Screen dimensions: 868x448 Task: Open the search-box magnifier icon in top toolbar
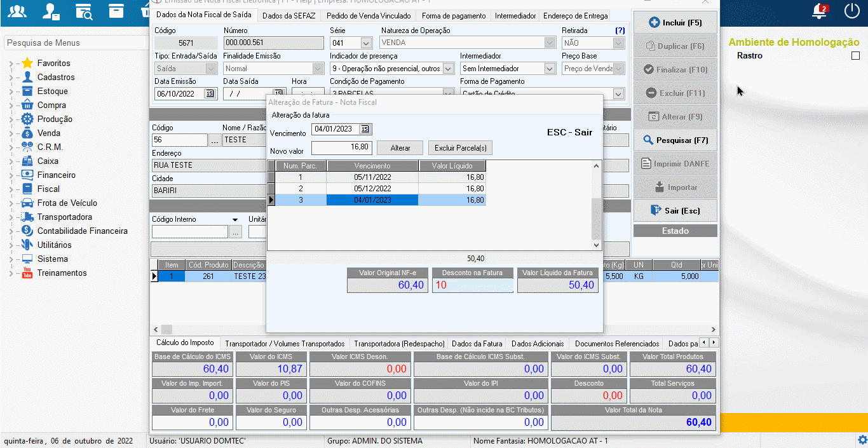coord(84,11)
